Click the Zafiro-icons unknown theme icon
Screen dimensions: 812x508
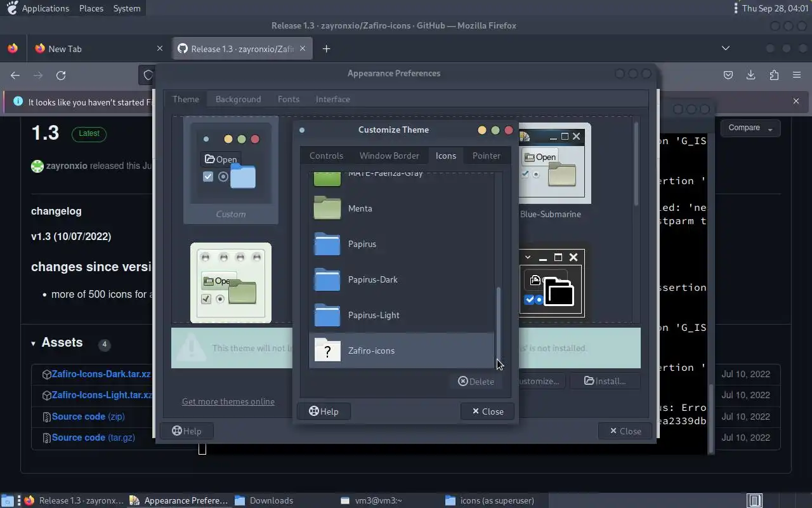click(327, 351)
